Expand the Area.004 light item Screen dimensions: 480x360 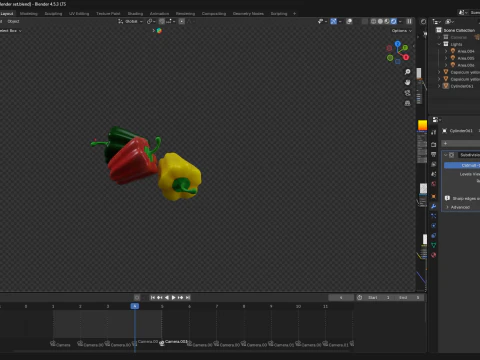446,51
